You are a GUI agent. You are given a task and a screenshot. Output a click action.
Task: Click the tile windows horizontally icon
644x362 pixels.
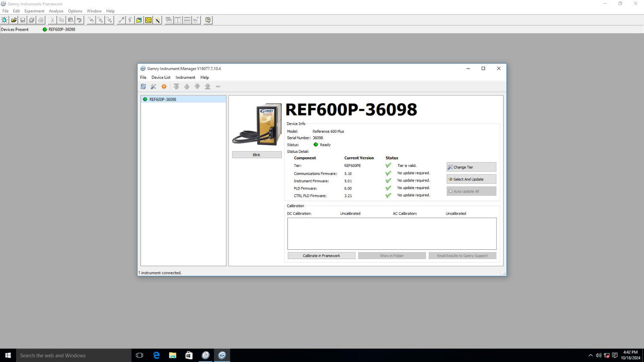(187, 20)
